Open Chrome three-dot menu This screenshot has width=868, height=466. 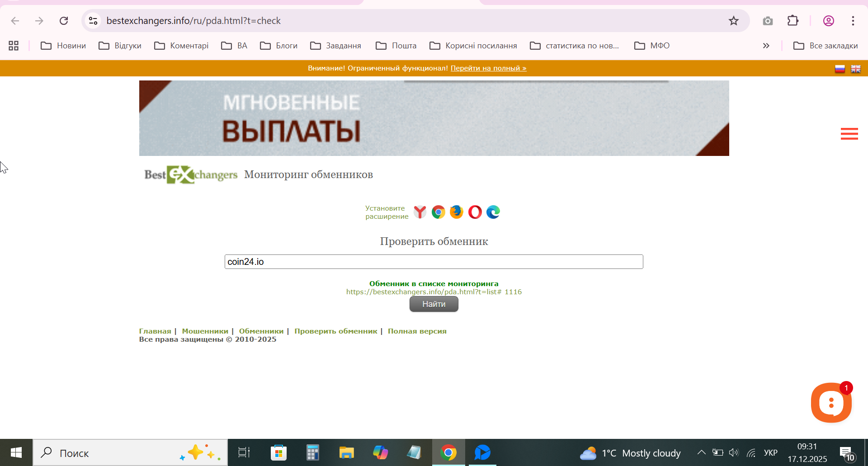[x=853, y=21]
